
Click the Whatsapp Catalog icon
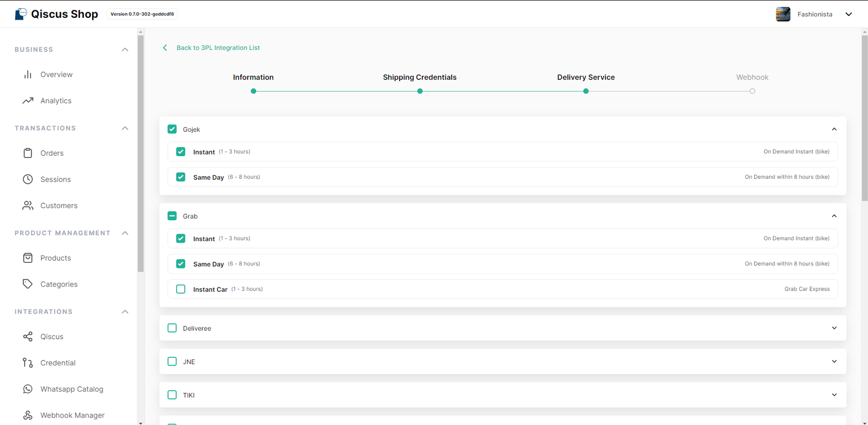tap(28, 389)
